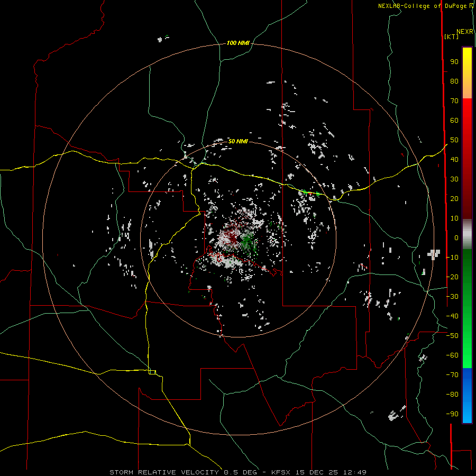The width and height of the screenshot is (476, 476).
Task: Click the 60 value on velocity scale
Action: (454, 121)
